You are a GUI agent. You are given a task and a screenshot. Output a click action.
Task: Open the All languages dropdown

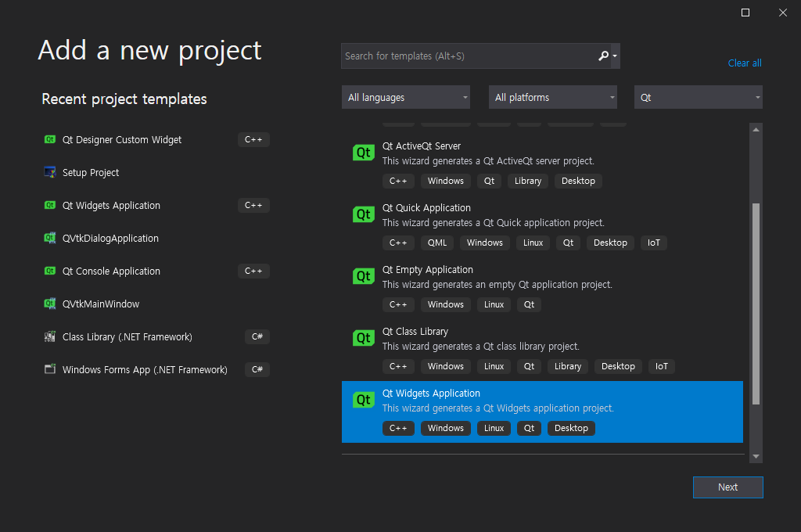406,97
